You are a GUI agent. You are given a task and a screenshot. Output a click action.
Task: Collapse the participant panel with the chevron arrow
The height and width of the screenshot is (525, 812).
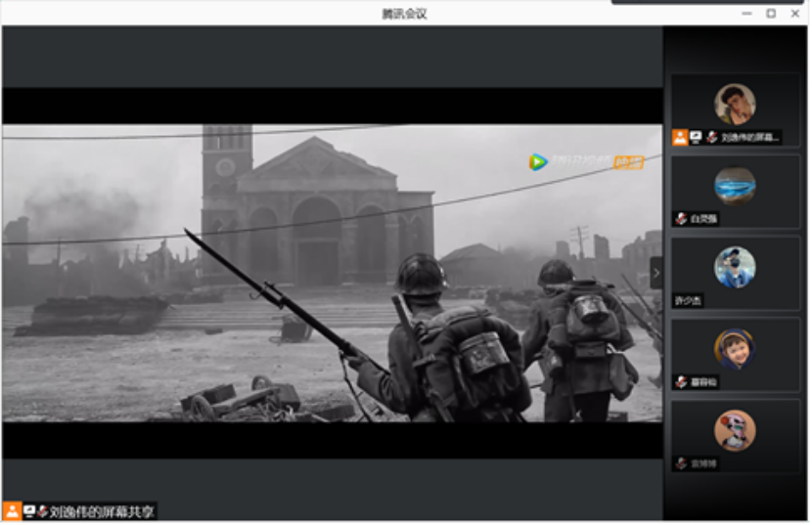pos(655,273)
